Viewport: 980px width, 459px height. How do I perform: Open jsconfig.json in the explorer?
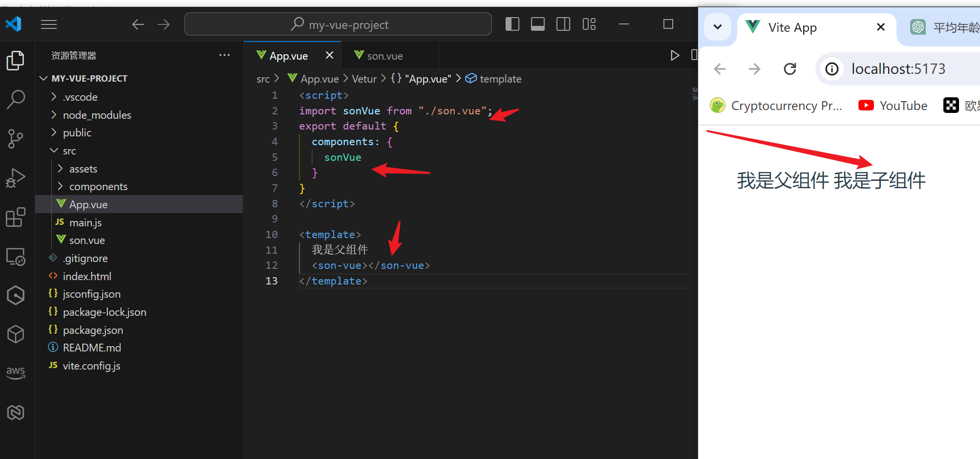click(x=139, y=294)
